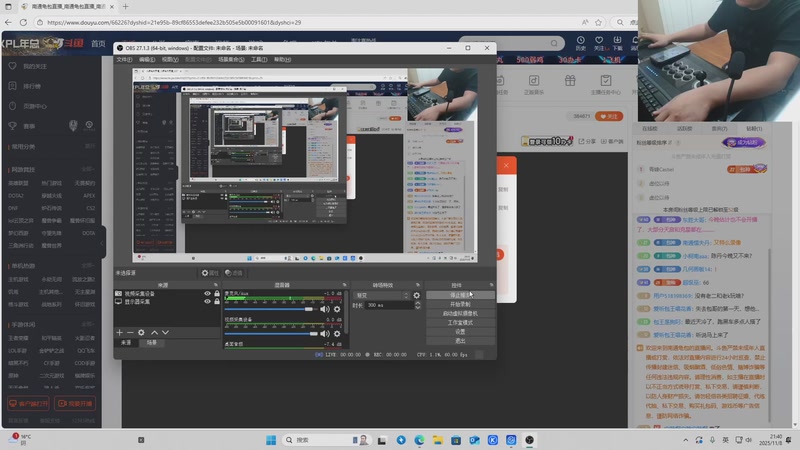Open OBS 帮助 menu
Viewport: 800px width, 450px height.
[x=282, y=60]
